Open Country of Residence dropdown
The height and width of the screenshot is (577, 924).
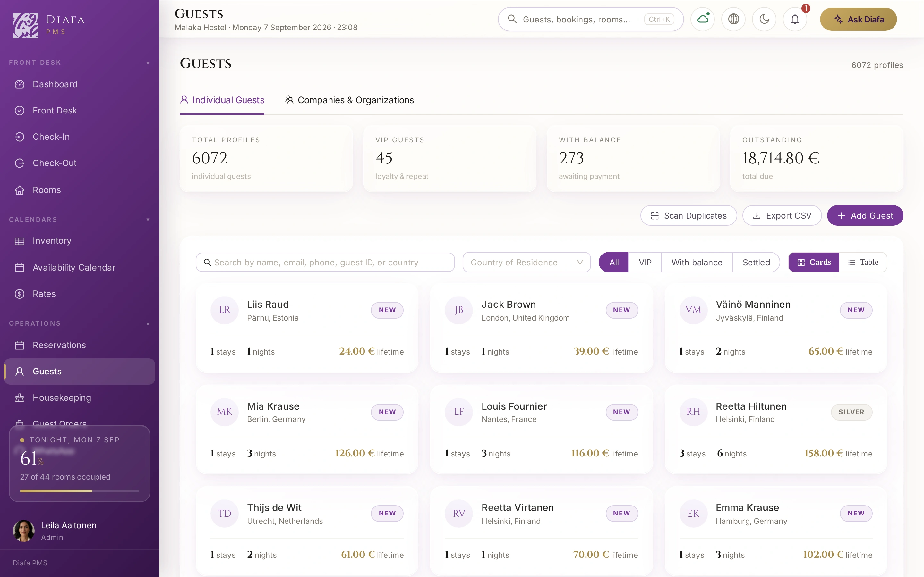pyautogui.click(x=526, y=262)
